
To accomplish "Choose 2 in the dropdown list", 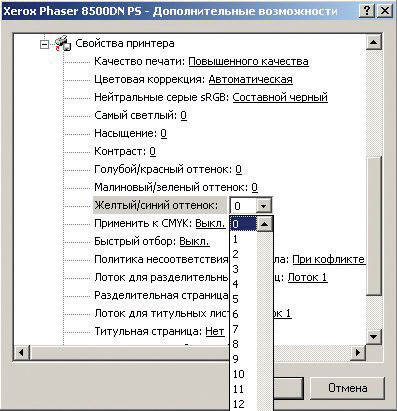I will pos(244,254).
